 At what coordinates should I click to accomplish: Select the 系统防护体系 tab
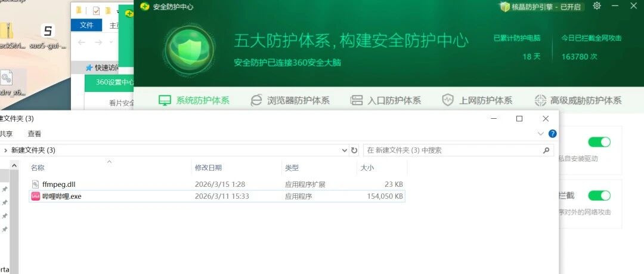pyautogui.click(x=194, y=100)
